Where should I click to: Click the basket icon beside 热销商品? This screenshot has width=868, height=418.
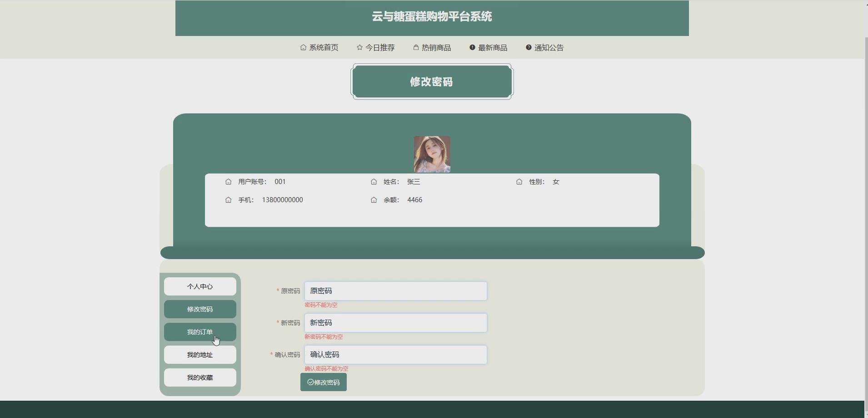pos(416,47)
